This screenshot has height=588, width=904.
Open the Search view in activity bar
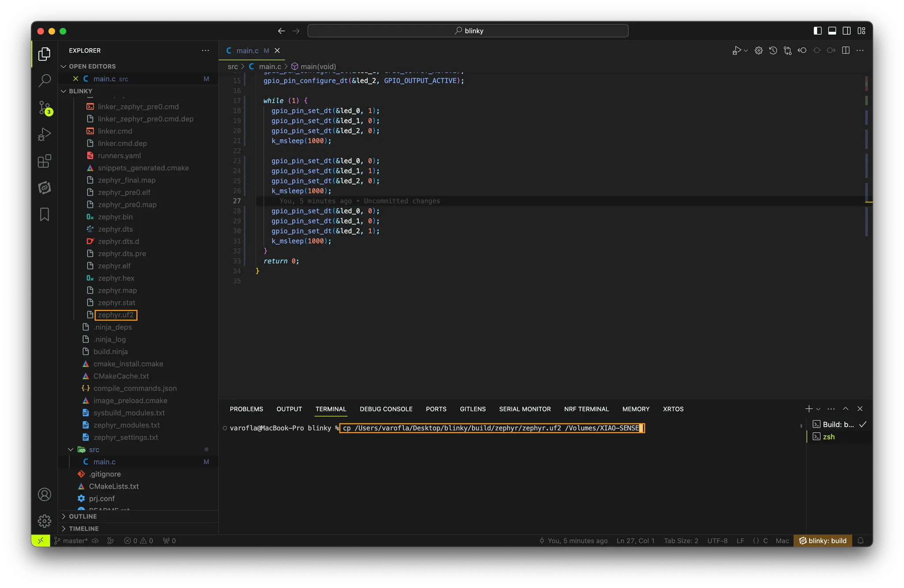point(44,81)
